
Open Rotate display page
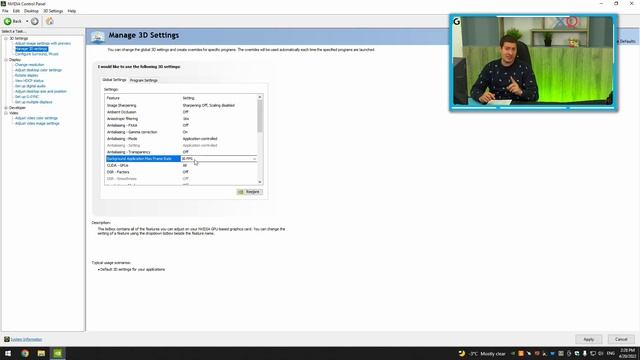click(27, 76)
